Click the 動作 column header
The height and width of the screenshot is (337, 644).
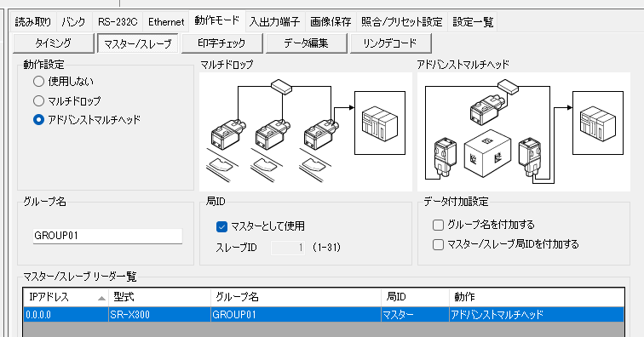click(x=537, y=297)
